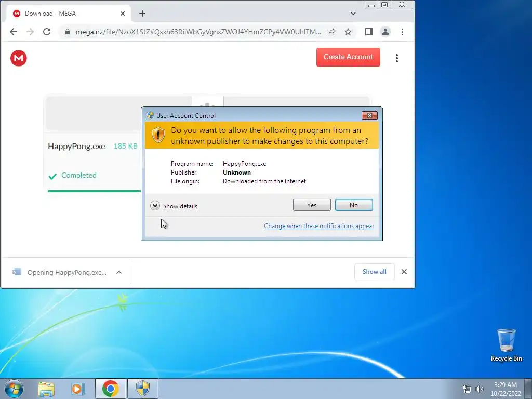Viewport: 532px width, 399px height.
Task: Click the green download progress bar
Action: (95, 191)
